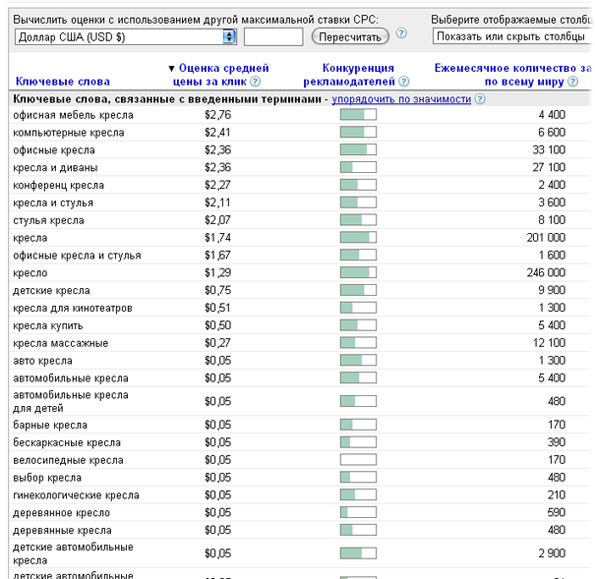Click упорядочить по значимости link

[401, 99]
